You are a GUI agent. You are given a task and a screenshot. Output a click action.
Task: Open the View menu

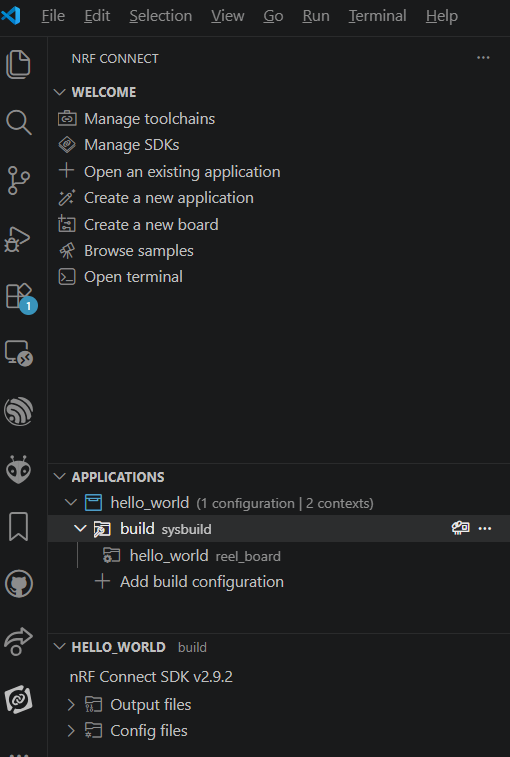[227, 16]
